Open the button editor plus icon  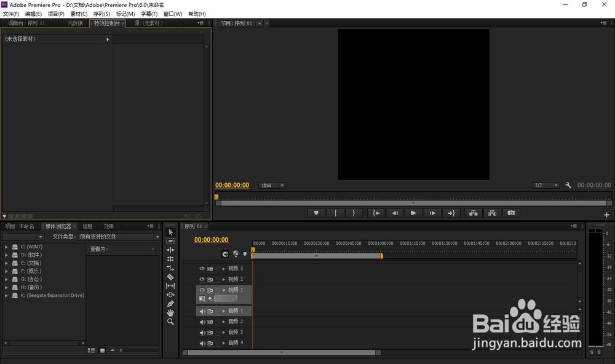click(x=606, y=215)
